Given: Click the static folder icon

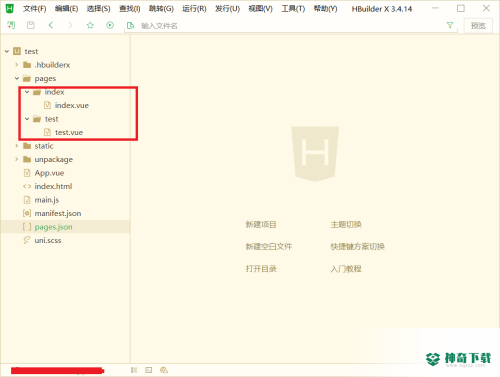Looking at the screenshot, I should [27, 146].
